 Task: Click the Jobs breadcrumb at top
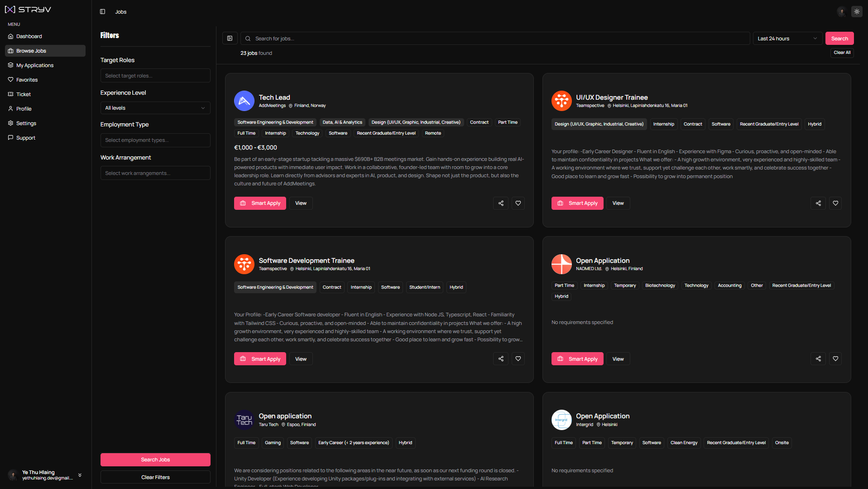121,12
